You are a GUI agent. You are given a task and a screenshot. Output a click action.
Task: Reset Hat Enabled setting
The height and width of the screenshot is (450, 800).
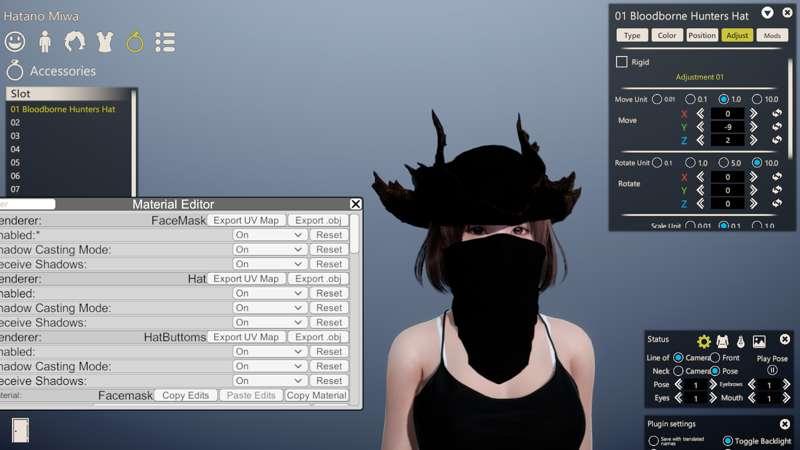(x=329, y=293)
